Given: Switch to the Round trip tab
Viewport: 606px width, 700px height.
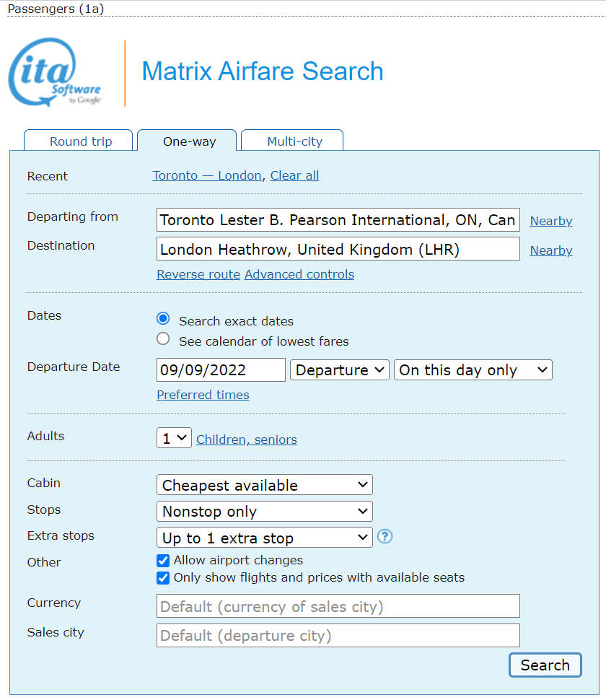Looking at the screenshot, I should pos(80,141).
